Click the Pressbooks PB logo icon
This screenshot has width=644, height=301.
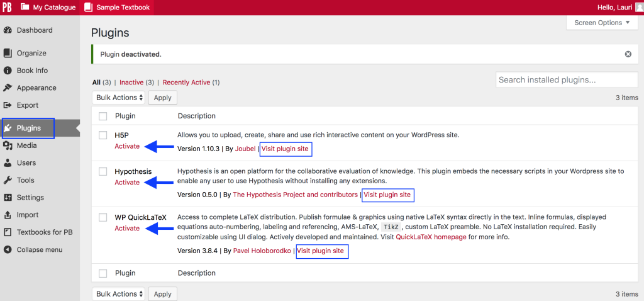(x=8, y=7)
